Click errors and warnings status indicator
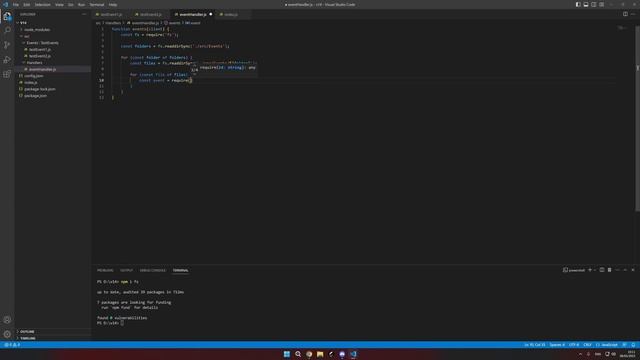This screenshot has height=360, width=640. pyautogui.click(x=12, y=345)
